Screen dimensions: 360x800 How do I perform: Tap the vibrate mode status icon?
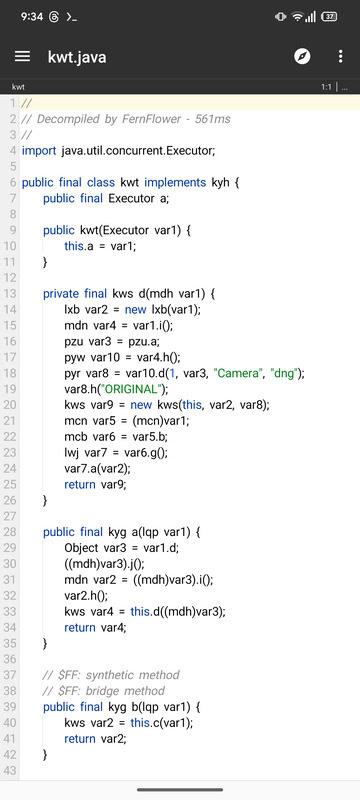tap(280, 16)
